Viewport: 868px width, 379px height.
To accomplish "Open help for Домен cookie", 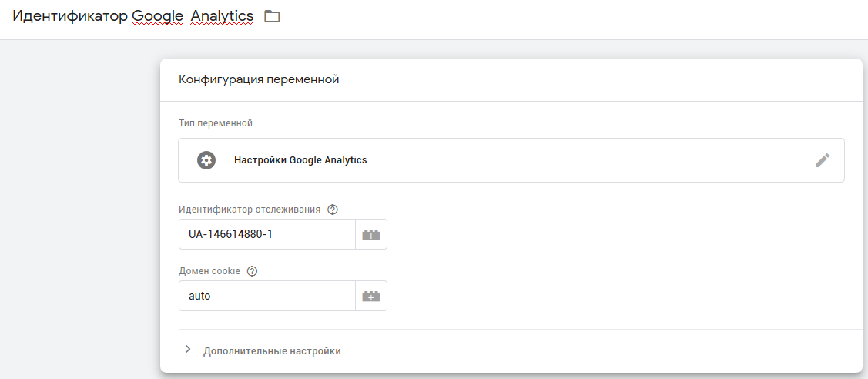I will [253, 271].
